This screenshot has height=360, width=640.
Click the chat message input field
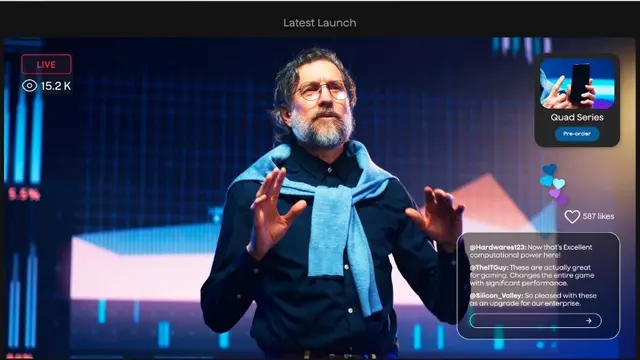coord(535,321)
